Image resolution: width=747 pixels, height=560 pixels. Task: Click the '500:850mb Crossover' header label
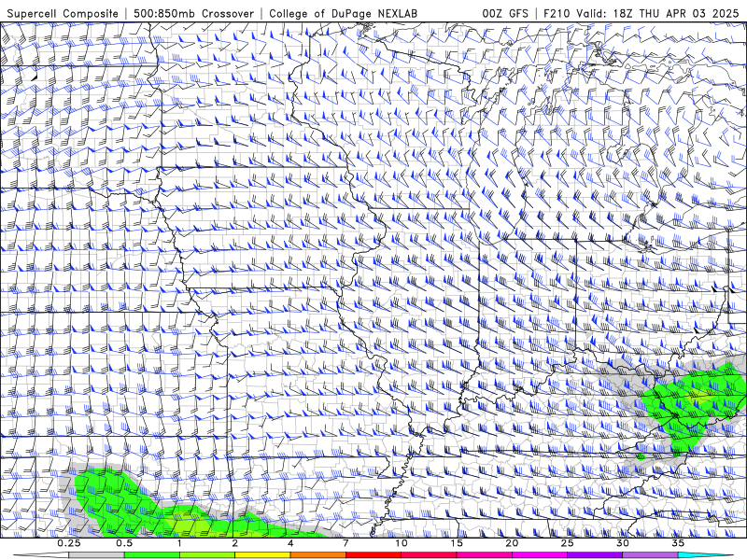point(193,13)
